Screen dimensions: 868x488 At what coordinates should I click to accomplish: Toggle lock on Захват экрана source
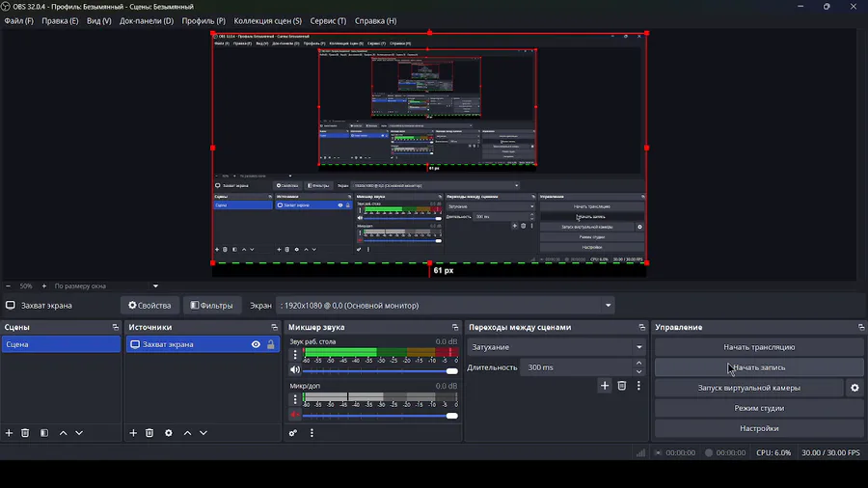[x=271, y=344]
